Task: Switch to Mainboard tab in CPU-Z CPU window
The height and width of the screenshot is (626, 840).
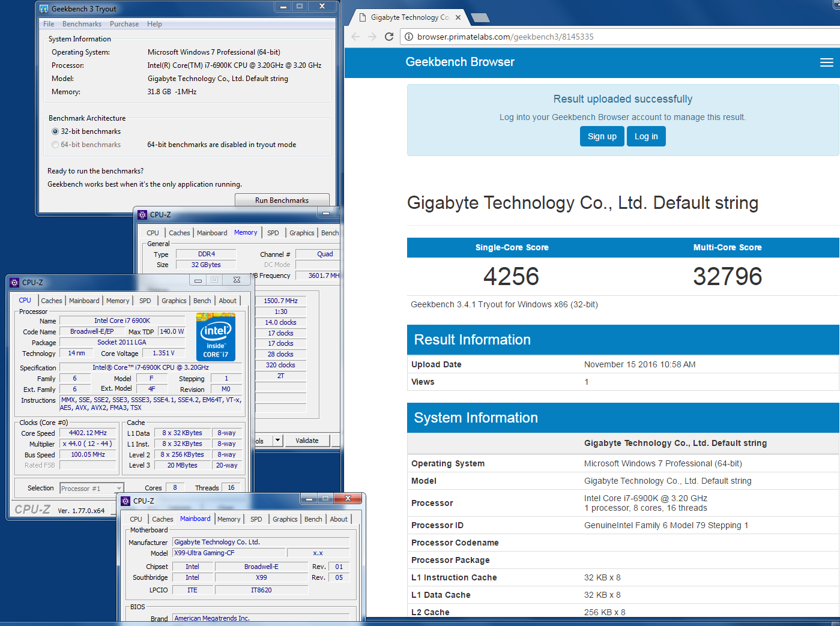Action: coord(84,301)
